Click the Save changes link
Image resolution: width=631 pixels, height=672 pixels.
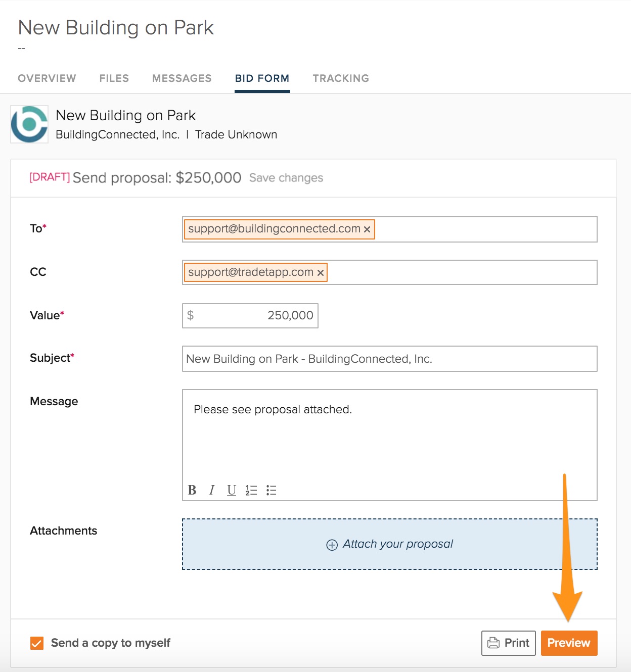(x=286, y=178)
